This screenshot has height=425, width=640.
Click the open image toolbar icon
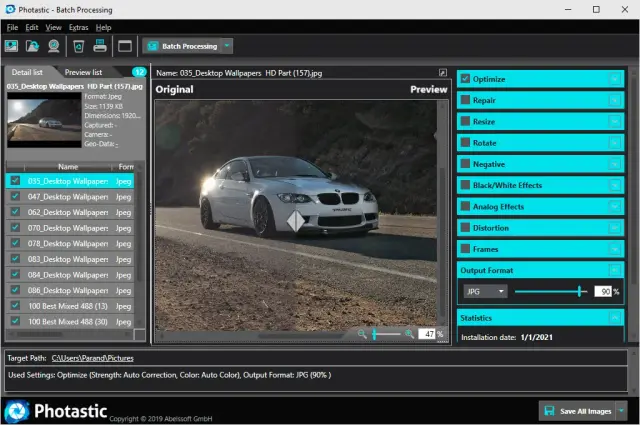point(11,46)
